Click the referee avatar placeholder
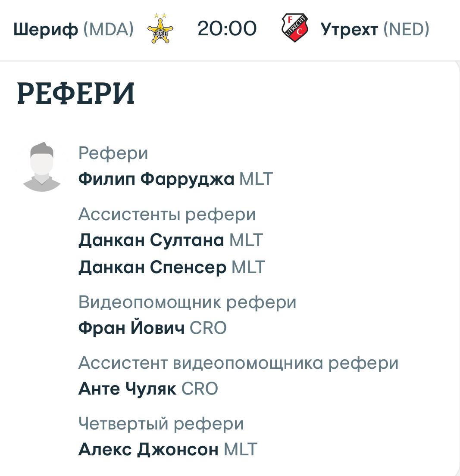The height and width of the screenshot is (476, 460). point(42,167)
